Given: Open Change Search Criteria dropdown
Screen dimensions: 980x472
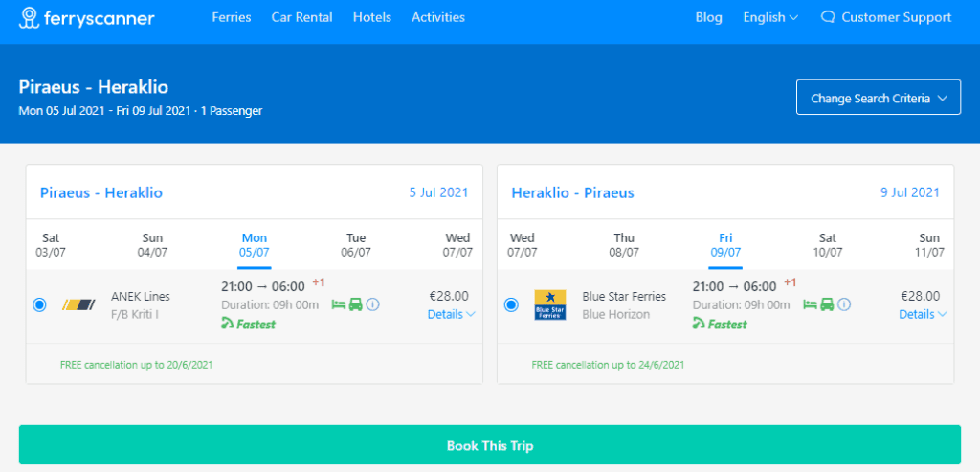Looking at the screenshot, I should coord(878,98).
